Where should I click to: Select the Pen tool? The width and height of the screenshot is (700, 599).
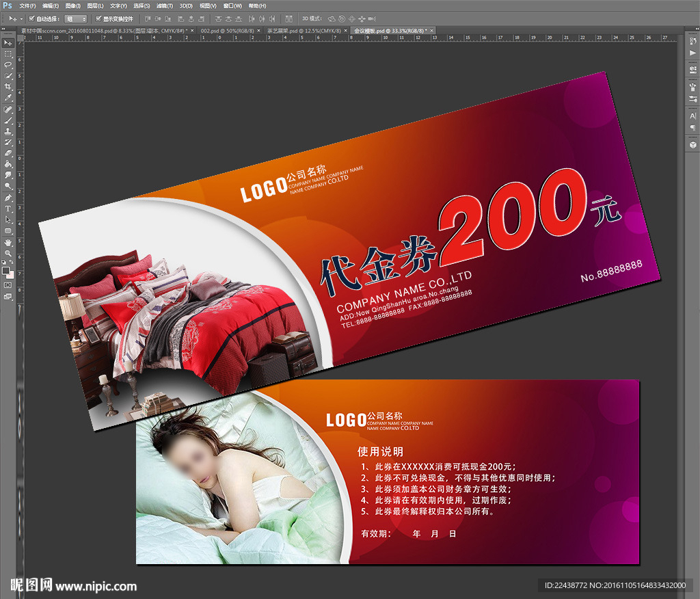click(x=8, y=198)
